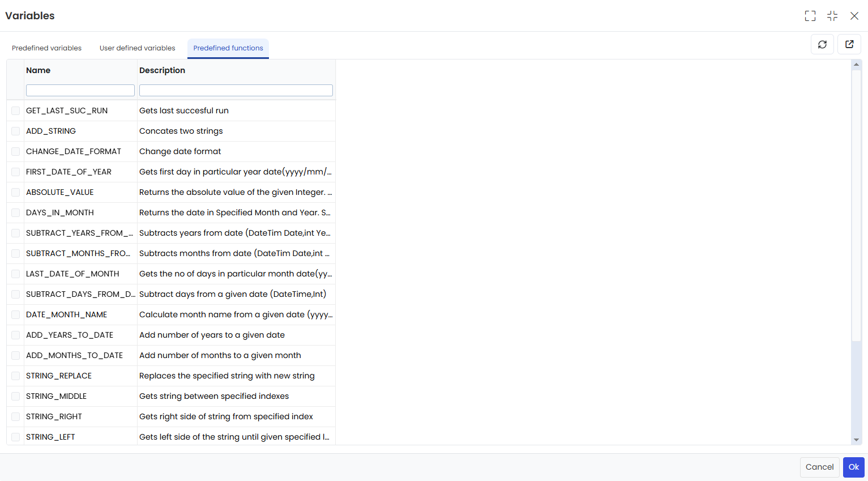Click 'Gets last succesful run' description
The image size is (868, 481).
click(x=184, y=111)
